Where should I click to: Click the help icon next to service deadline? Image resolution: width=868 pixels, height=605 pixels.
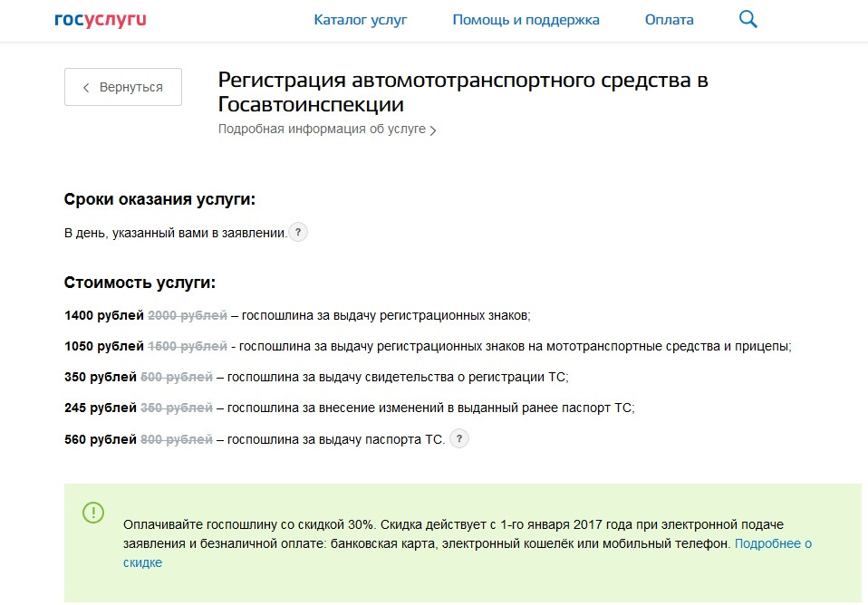[298, 232]
